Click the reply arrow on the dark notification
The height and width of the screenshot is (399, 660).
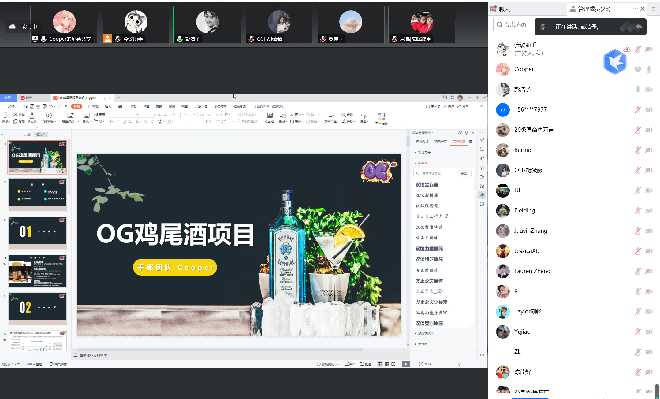[639, 27]
